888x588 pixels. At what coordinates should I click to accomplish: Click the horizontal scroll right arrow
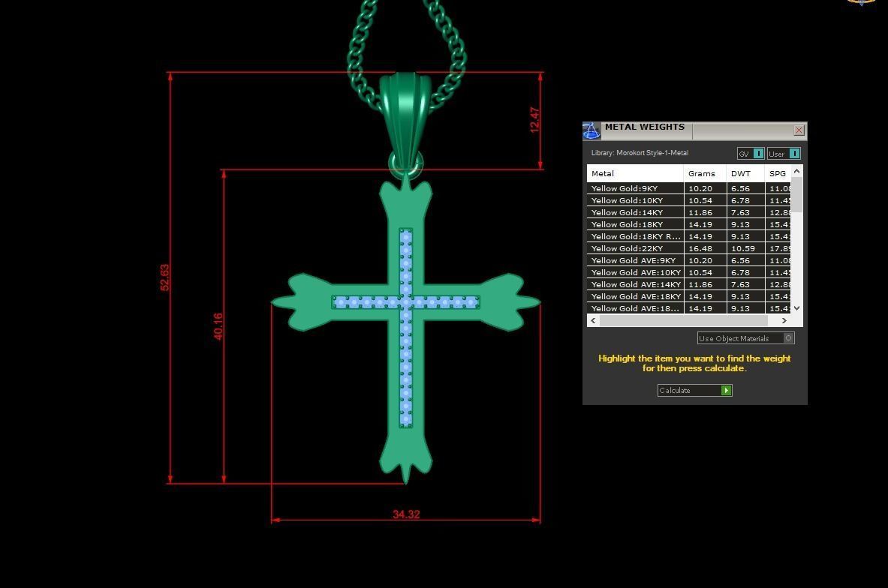click(784, 320)
